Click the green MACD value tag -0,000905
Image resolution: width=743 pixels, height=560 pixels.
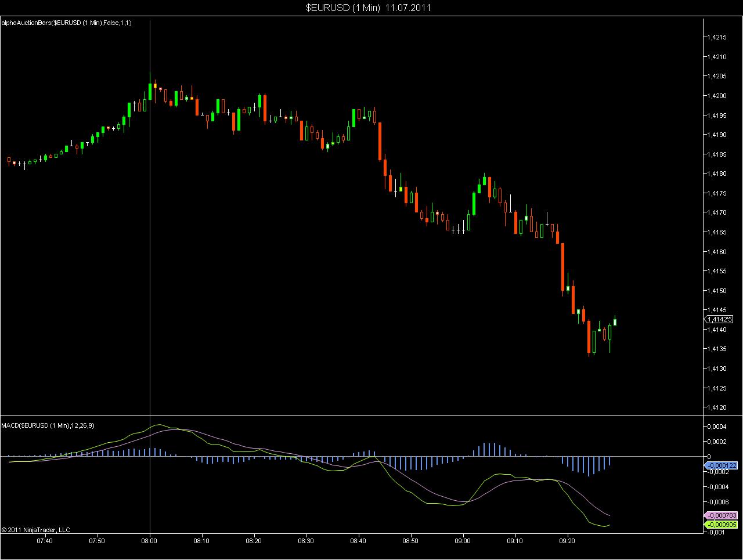tap(721, 525)
